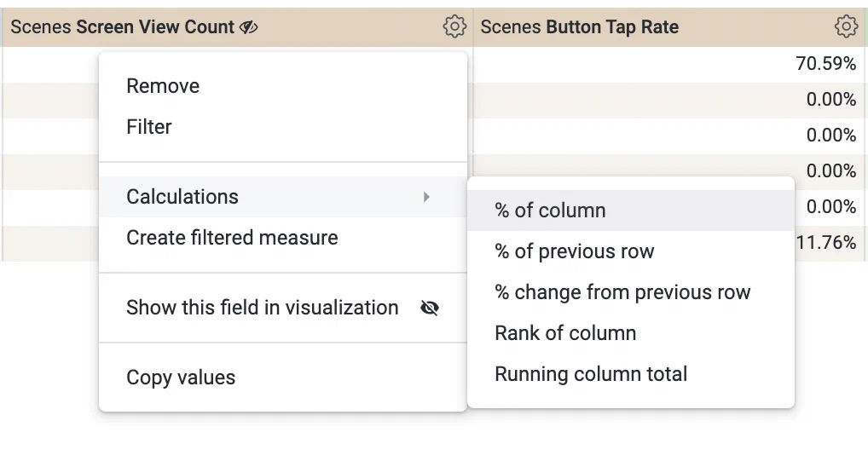Screen dimensions: 868x467
Task: Click the Scenes Button Tap Rate header
Action: pos(580,27)
